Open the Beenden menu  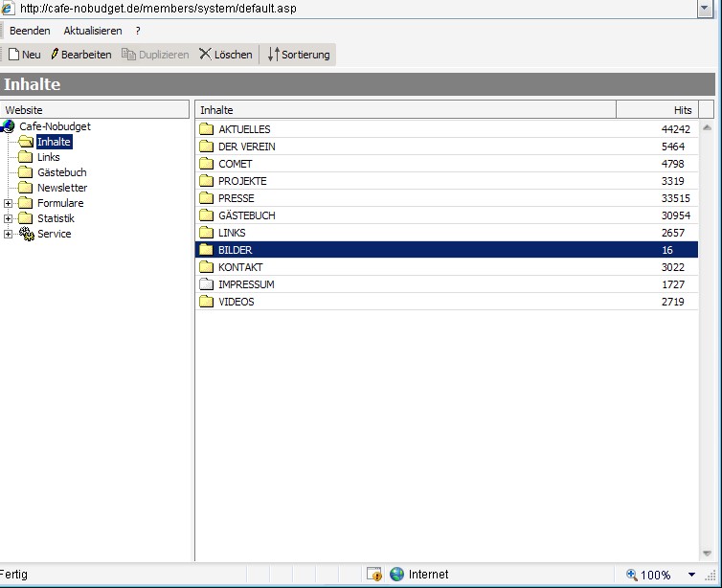tap(30, 31)
